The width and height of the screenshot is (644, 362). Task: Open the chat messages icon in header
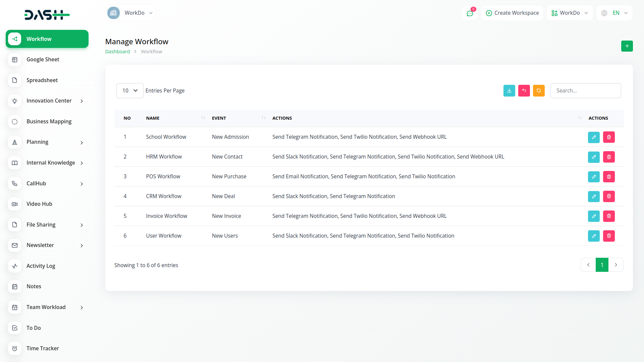point(470,13)
